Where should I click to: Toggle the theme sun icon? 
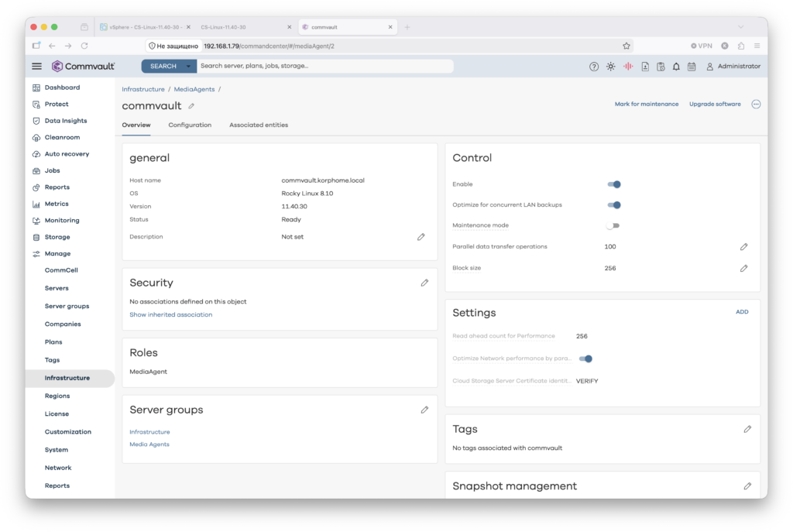(x=610, y=67)
